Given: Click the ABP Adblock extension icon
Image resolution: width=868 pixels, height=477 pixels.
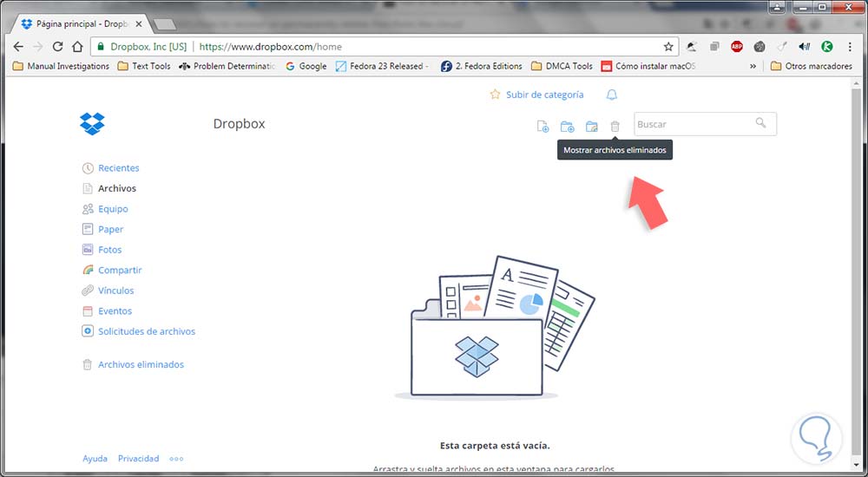Looking at the screenshot, I should (736, 47).
